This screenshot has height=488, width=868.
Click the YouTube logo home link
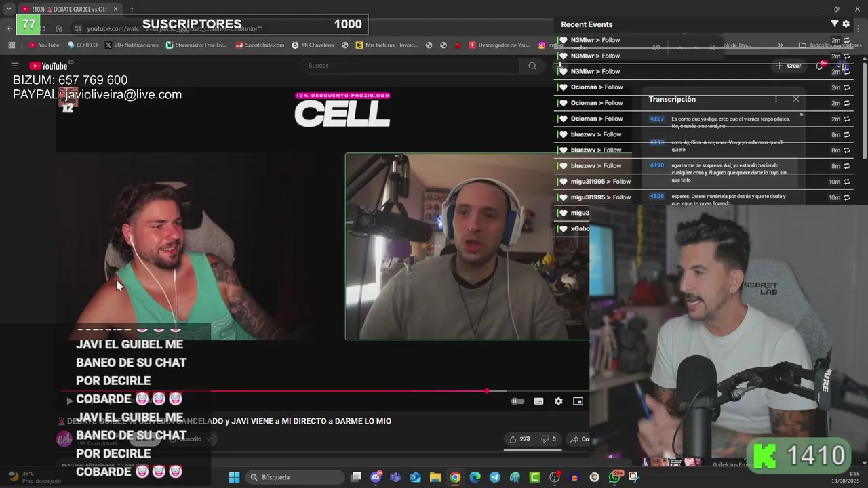[x=48, y=66]
